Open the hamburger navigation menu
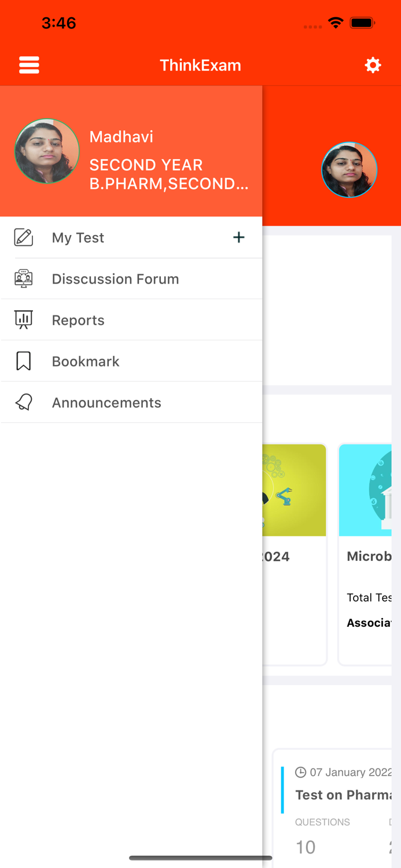This screenshot has height=868, width=401. (29, 65)
